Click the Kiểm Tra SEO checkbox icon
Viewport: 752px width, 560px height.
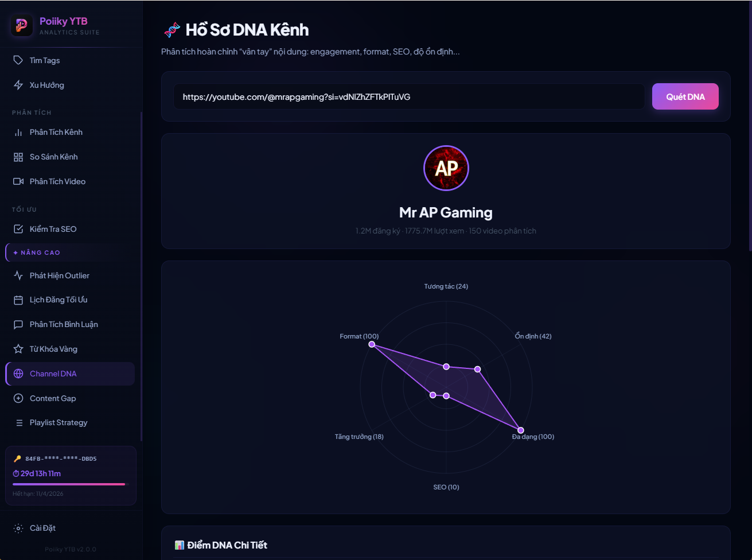(x=18, y=229)
